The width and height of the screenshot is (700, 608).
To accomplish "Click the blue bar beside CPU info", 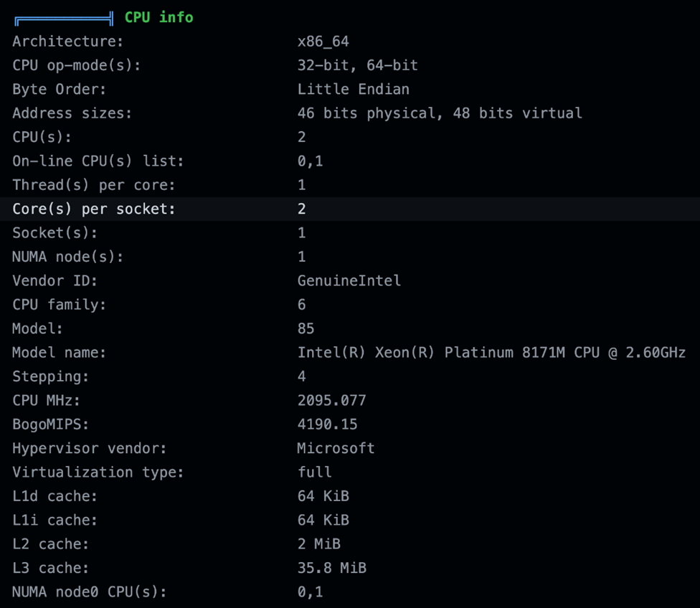I will coord(64,18).
